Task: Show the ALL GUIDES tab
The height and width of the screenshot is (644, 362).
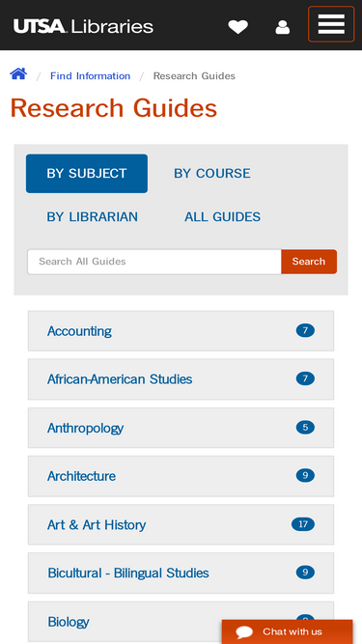Action: point(222,217)
